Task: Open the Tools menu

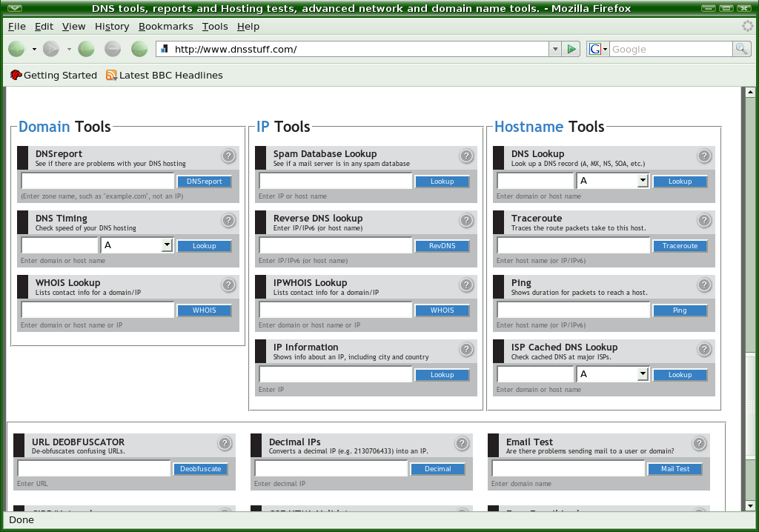Action: click(215, 27)
